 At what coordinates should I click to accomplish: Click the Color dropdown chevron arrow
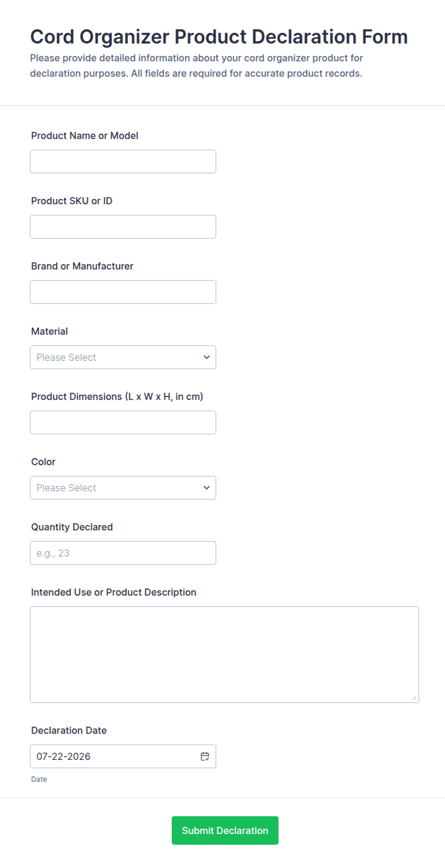tap(207, 488)
